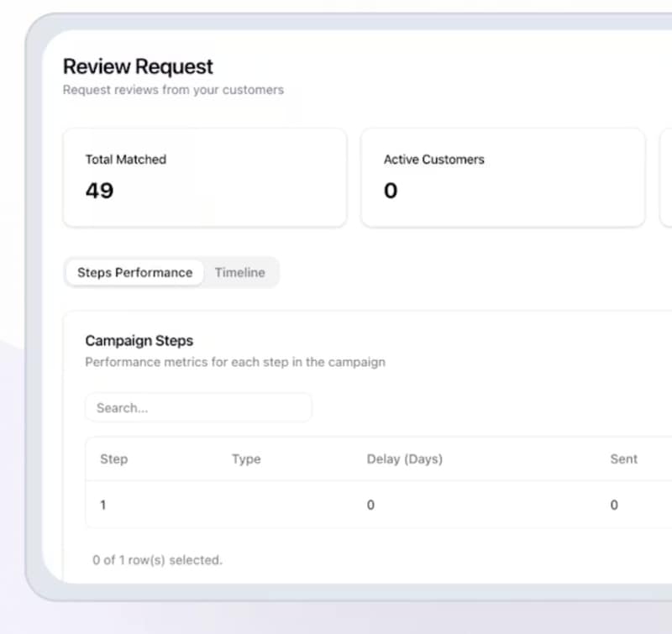
Task: Sort by the Type column header
Action: (246, 459)
